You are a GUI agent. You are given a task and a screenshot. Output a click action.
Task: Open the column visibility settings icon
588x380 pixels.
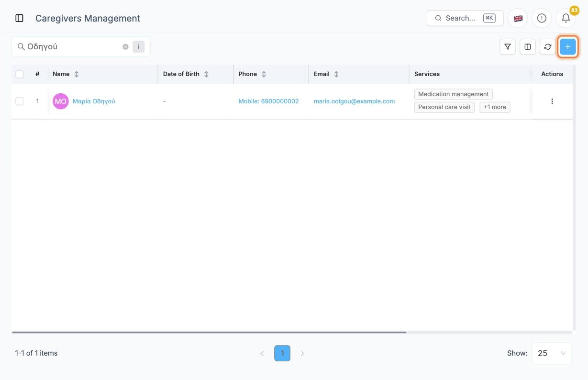coord(528,47)
